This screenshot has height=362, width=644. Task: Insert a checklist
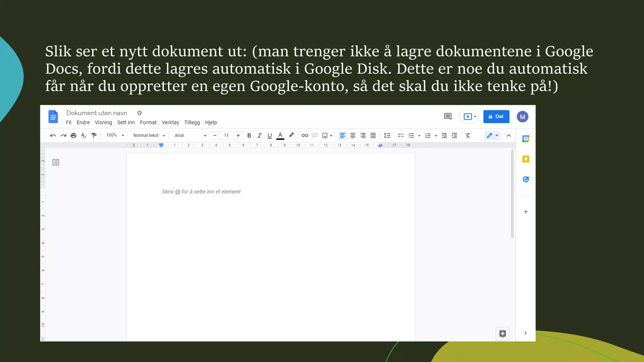[x=401, y=135]
